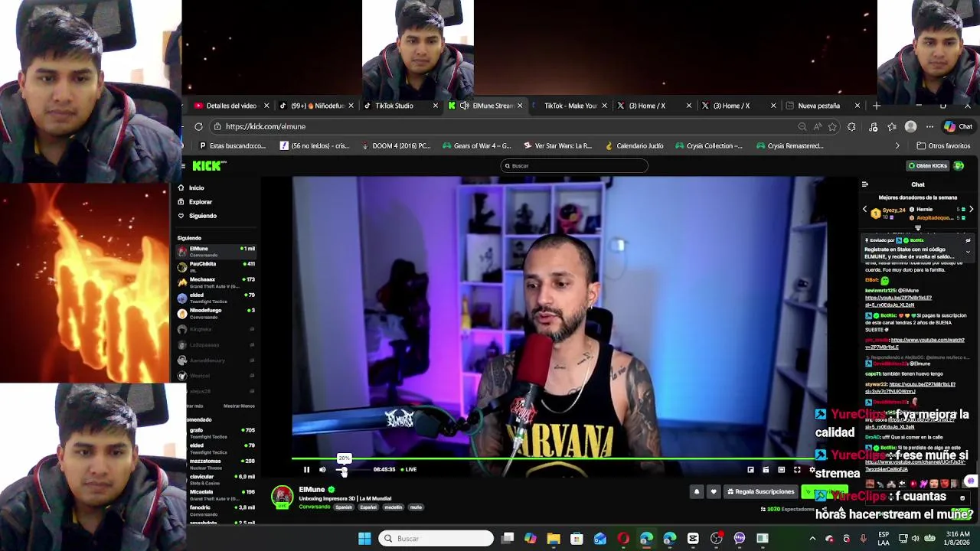
Task: Enable theater mode in the player
Action: [x=781, y=470]
